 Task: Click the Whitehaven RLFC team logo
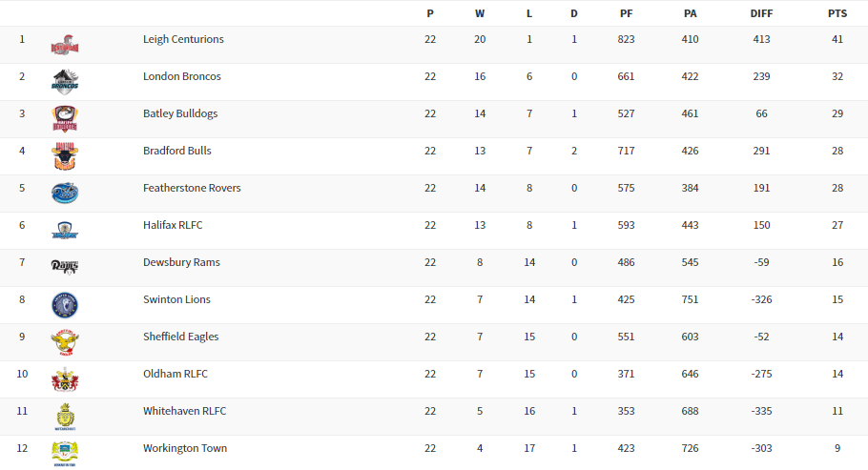[65, 416]
